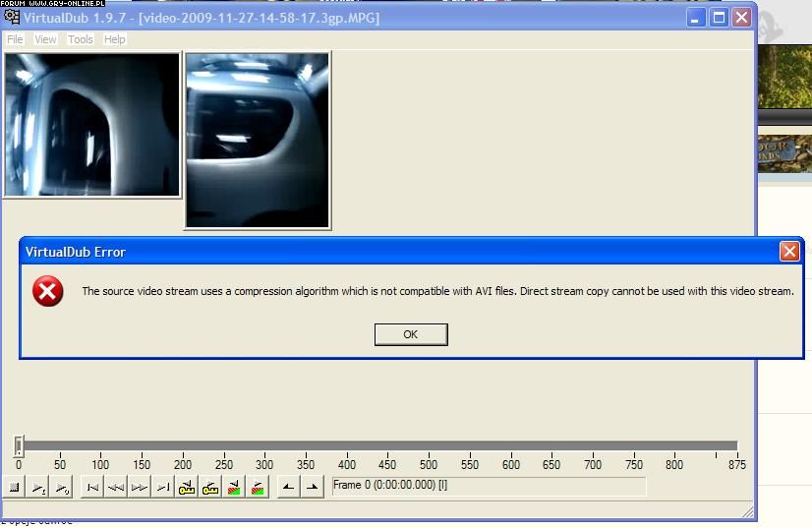The height and width of the screenshot is (528, 812).
Task: Step forward one frame
Action: (140, 487)
